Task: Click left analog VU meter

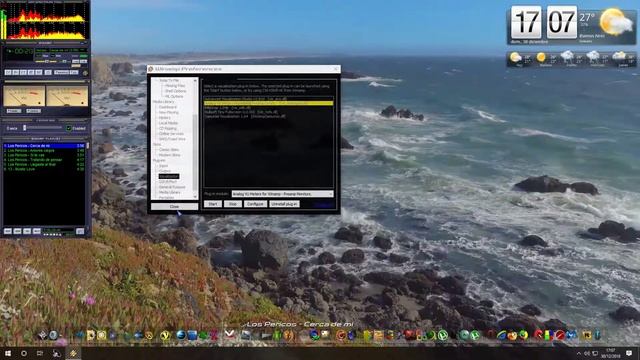Action: click(x=24, y=96)
